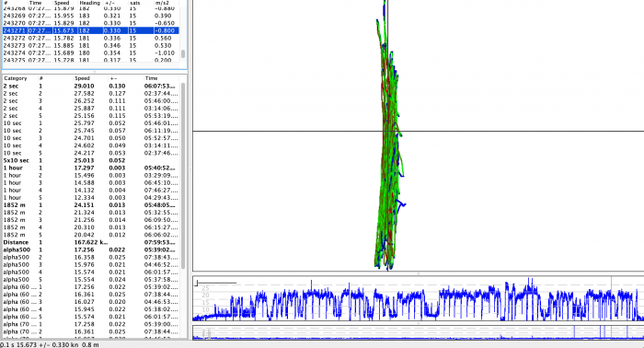Click the data points list scrollbar thumb

pos(183,53)
